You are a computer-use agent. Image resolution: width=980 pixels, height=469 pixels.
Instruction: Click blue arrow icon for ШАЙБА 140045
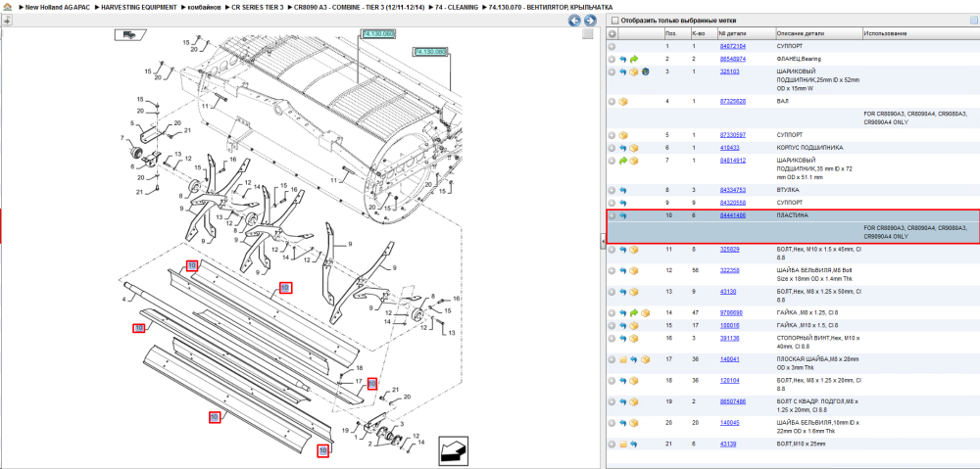tap(623, 423)
